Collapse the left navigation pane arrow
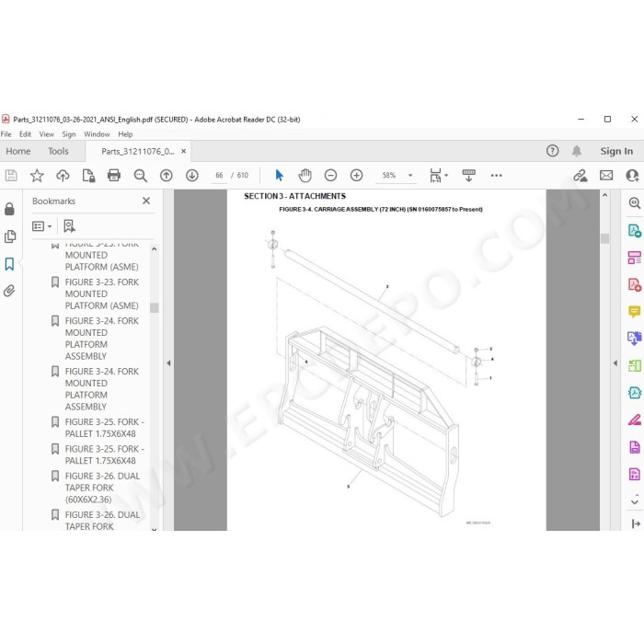Screen dimensions: 644x644 point(168,363)
